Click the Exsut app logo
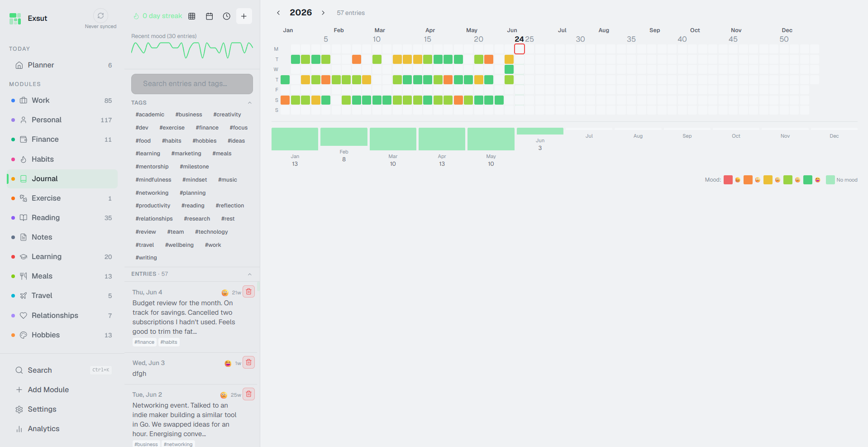This screenshot has width=868, height=447. (15, 19)
